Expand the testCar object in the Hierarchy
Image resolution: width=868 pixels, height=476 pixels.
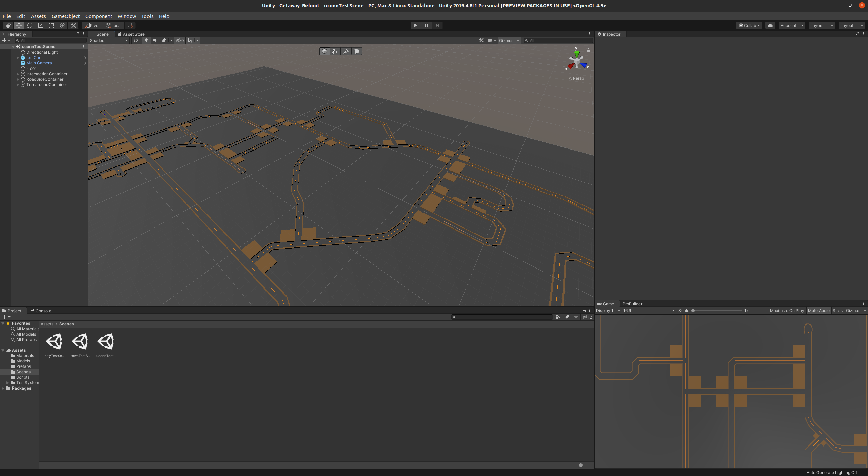tap(18, 57)
